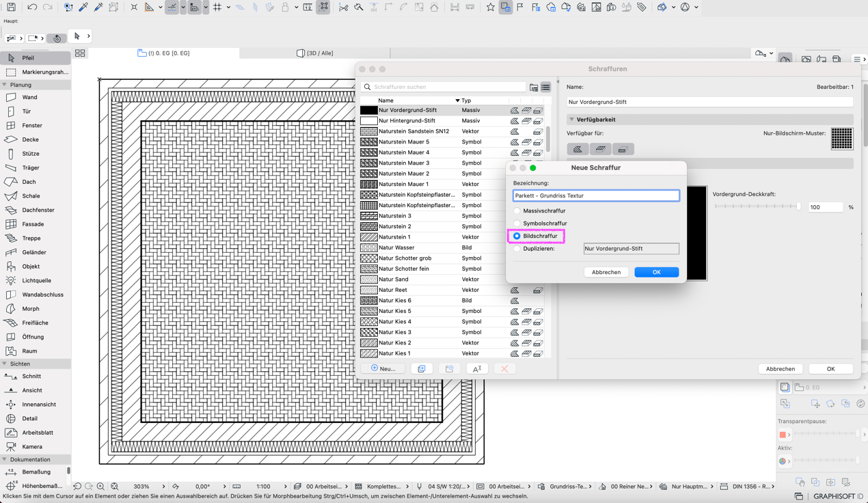The width and height of the screenshot is (868, 503).
Task: Select the Morph tool
Action: pyautogui.click(x=36, y=309)
